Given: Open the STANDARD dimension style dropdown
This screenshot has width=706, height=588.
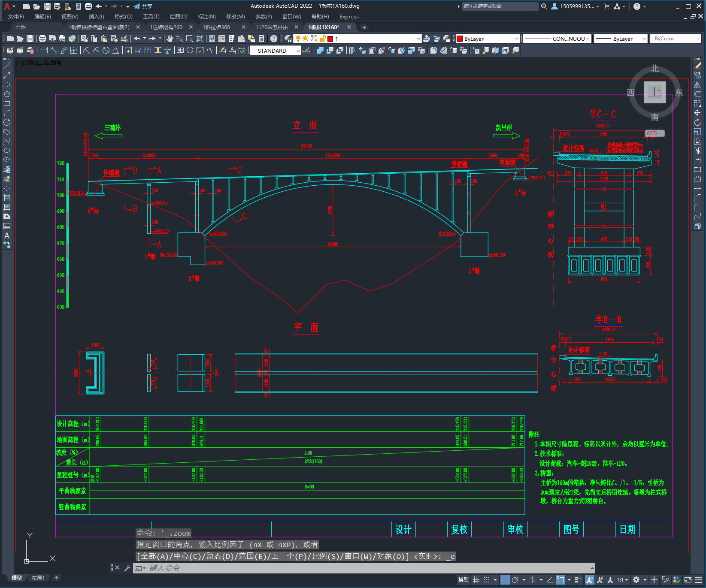Looking at the screenshot, I should coord(275,51).
